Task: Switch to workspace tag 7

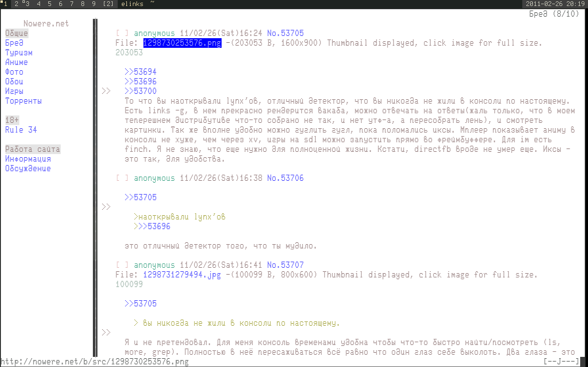Action: (71, 4)
